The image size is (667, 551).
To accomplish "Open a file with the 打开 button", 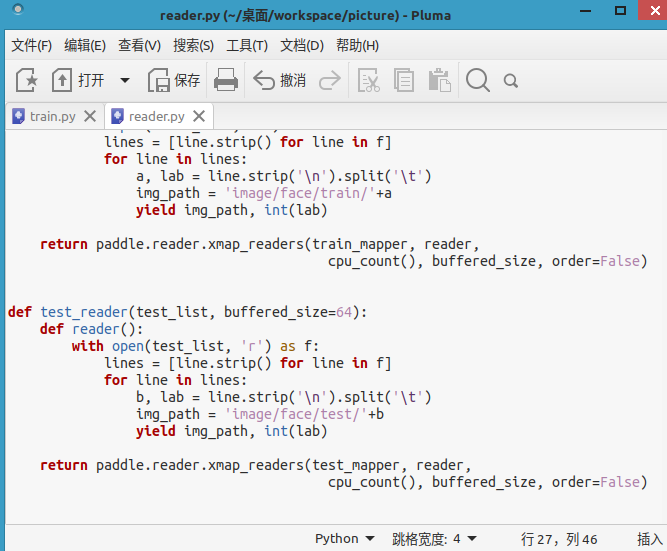I will click(78, 80).
